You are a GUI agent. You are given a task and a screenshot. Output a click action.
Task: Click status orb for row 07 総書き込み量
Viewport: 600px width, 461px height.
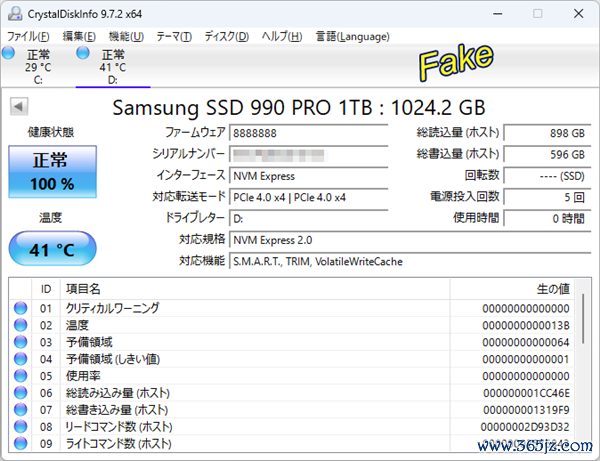(x=21, y=410)
